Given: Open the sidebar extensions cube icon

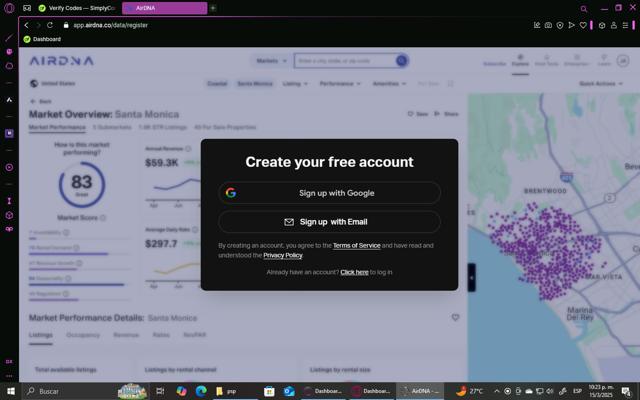Looking at the screenshot, I should [x=9, y=216].
